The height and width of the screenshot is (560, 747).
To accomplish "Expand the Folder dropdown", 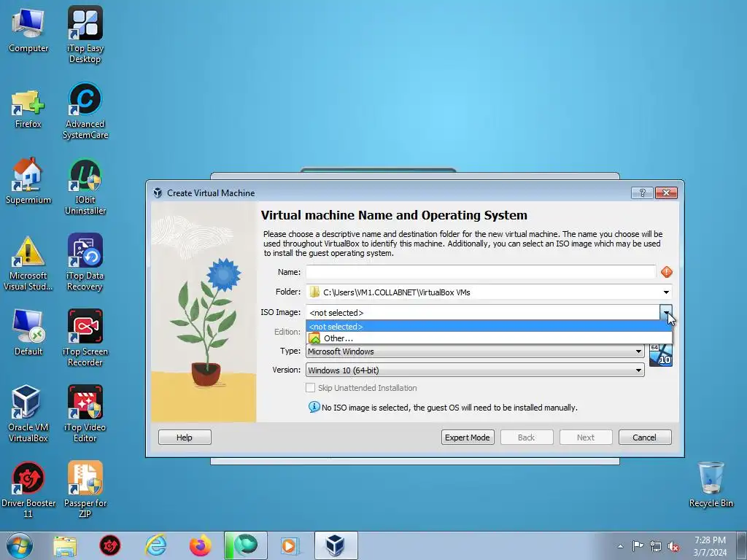I will [x=666, y=292].
